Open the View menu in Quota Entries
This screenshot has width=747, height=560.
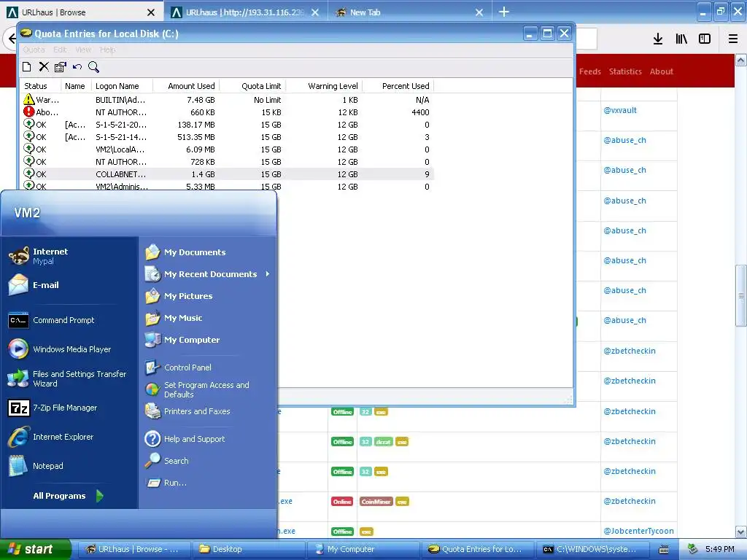click(x=83, y=50)
